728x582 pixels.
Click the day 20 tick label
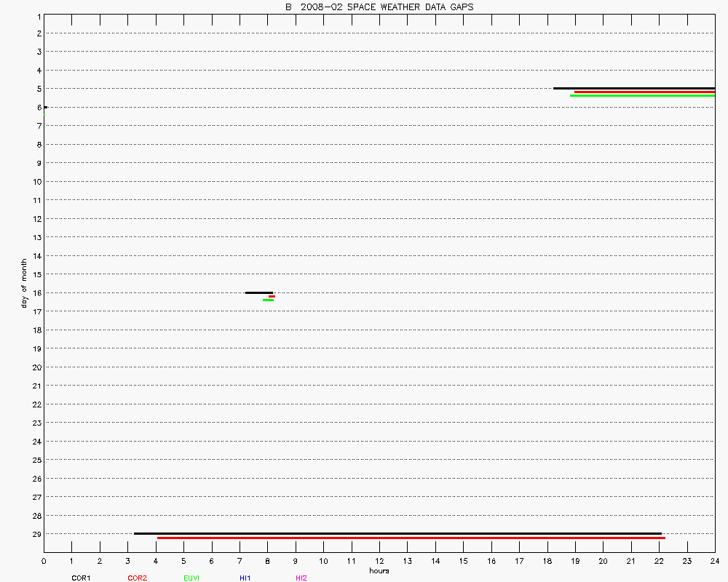pyautogui.click(x=35, y=367)
